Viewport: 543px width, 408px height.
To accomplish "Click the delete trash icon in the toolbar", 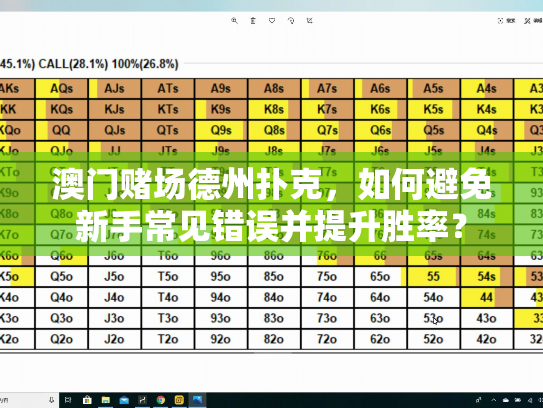I will 253,21.
